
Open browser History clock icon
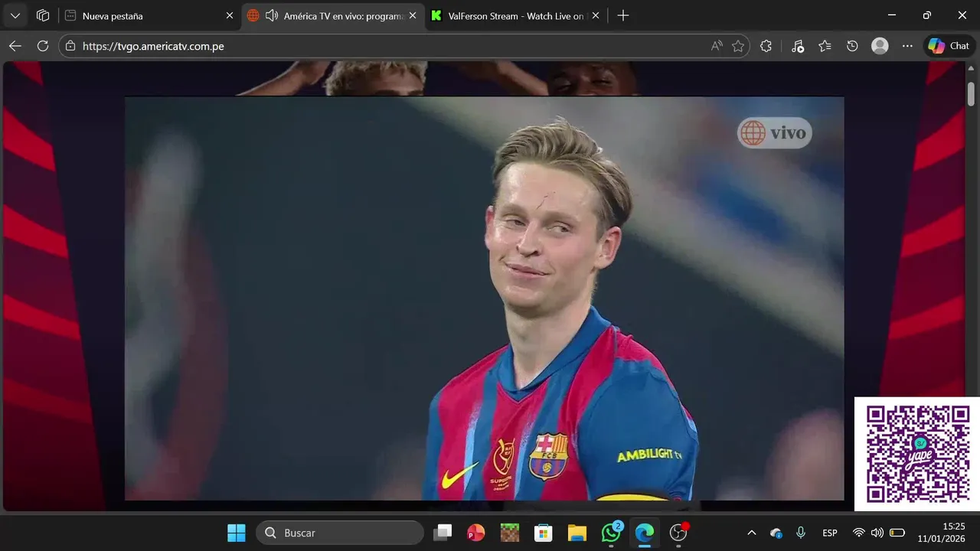pos(852,46)
